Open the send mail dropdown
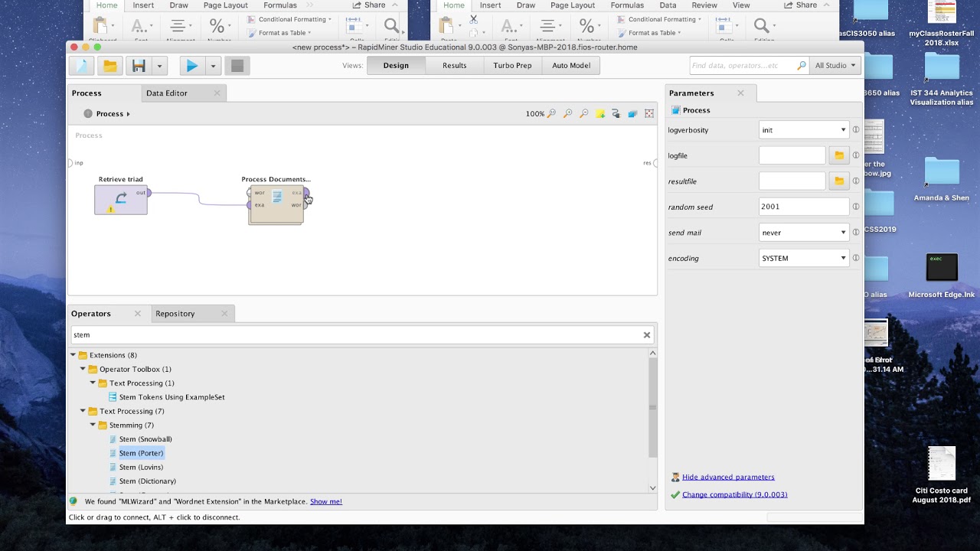The image size is (980, 551). coord(803,233)
